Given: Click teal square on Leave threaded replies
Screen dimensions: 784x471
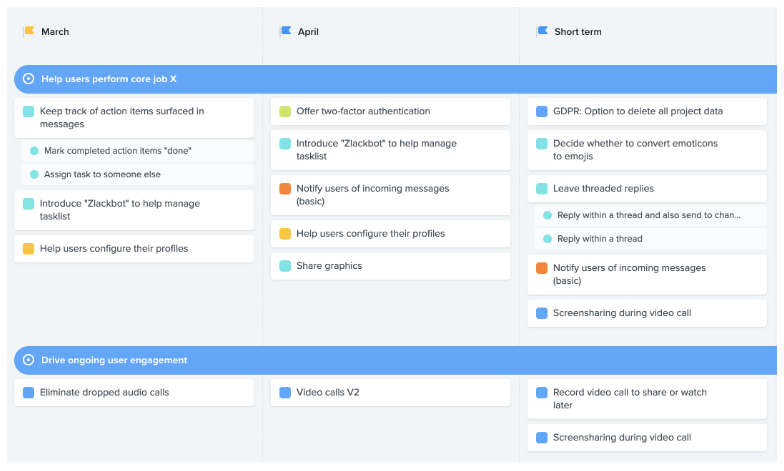Looking at the screenshot, I should tap(542, 188).
